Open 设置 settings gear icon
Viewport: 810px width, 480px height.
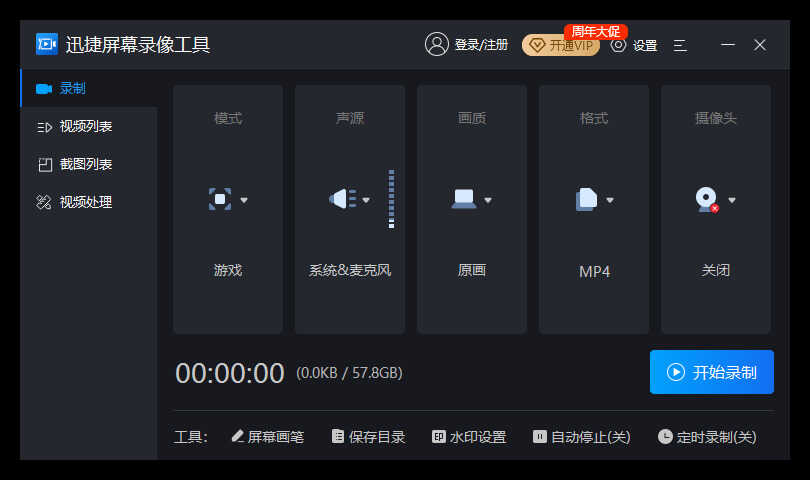point(618,45)
